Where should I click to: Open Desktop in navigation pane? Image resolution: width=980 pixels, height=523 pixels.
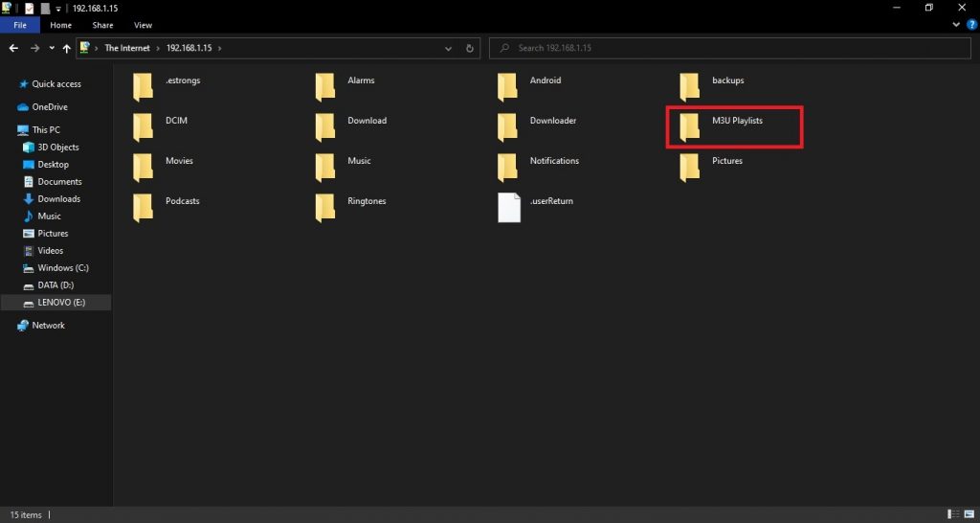[x=54, y=165]
